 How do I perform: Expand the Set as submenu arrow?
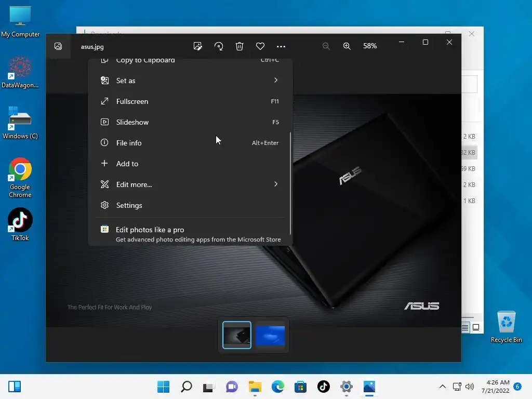coord(276,80)
